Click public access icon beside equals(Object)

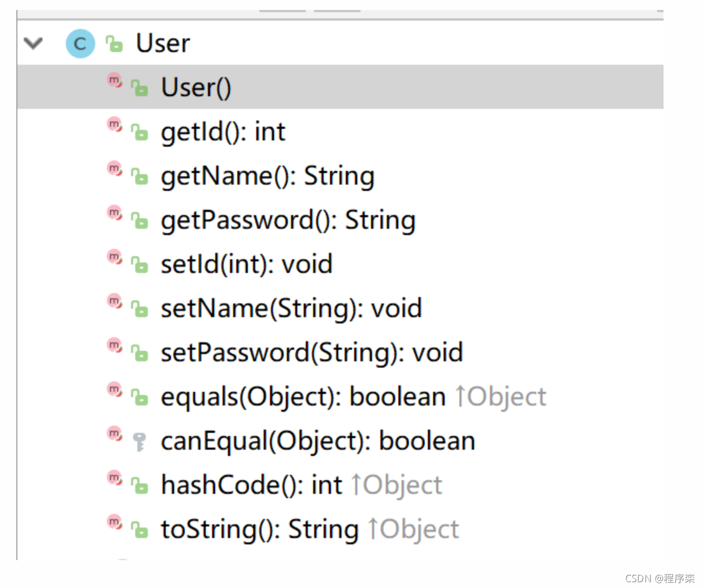pos(139,397)
